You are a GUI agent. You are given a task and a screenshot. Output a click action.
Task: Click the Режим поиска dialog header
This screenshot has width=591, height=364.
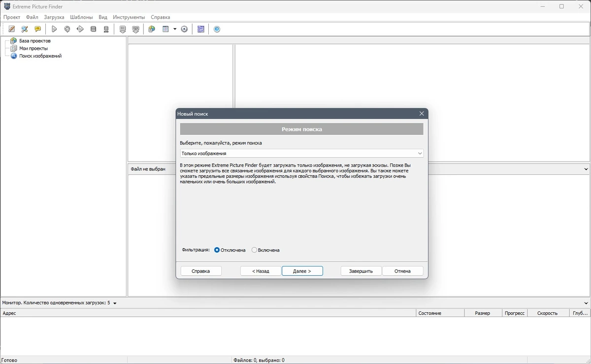301,129
